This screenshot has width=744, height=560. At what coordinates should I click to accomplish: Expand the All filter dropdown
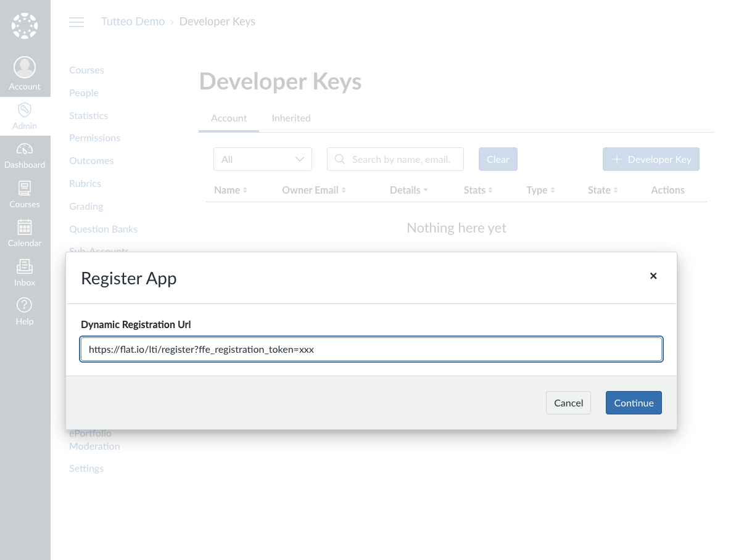tap(263, 159)
